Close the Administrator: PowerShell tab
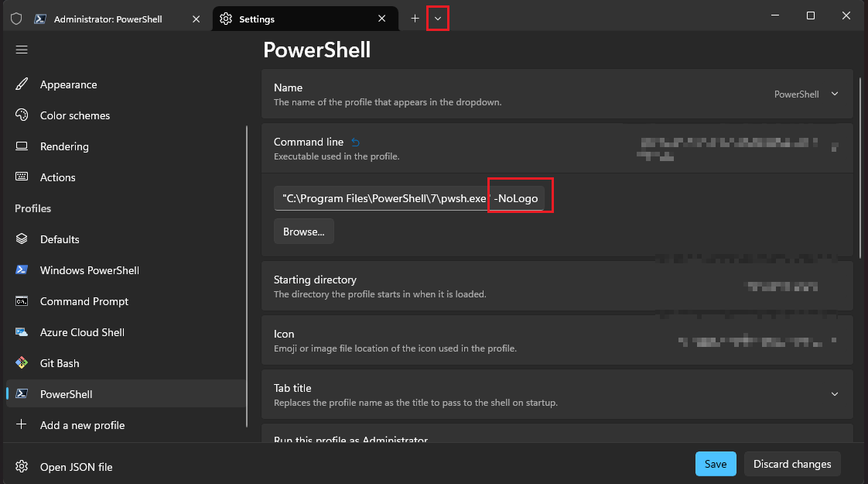This screenshot has height=484, width=868. click(196, 19)
